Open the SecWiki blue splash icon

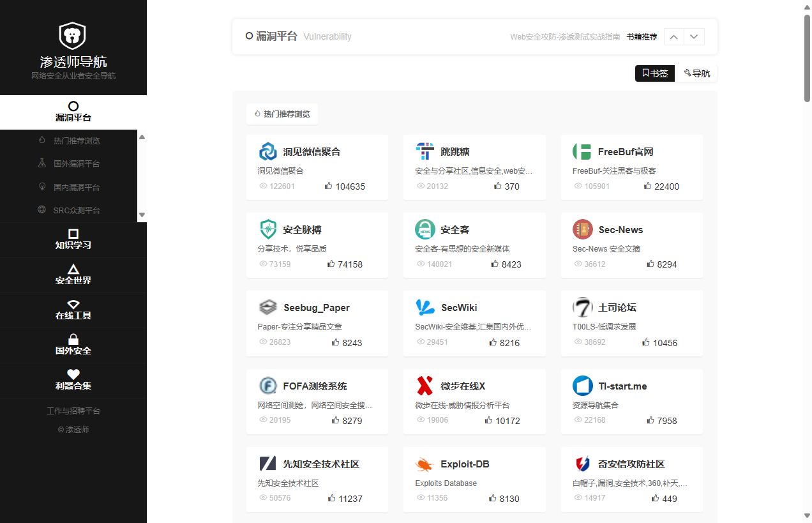pos(425,308)
